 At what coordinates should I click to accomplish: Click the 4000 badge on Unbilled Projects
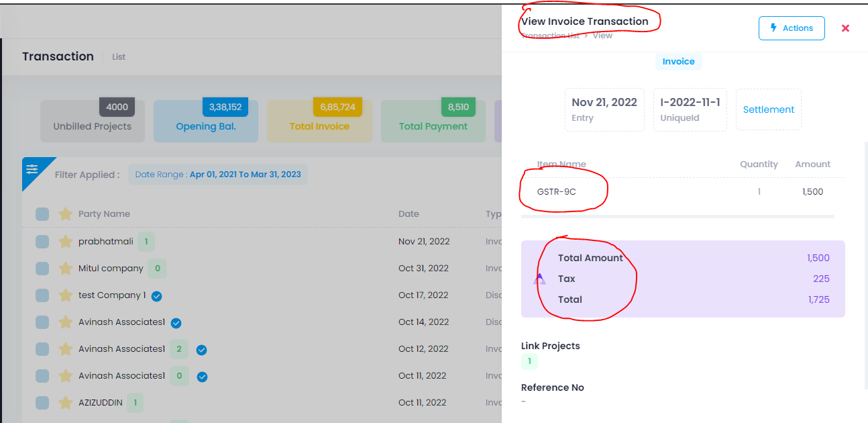point(117,107)
